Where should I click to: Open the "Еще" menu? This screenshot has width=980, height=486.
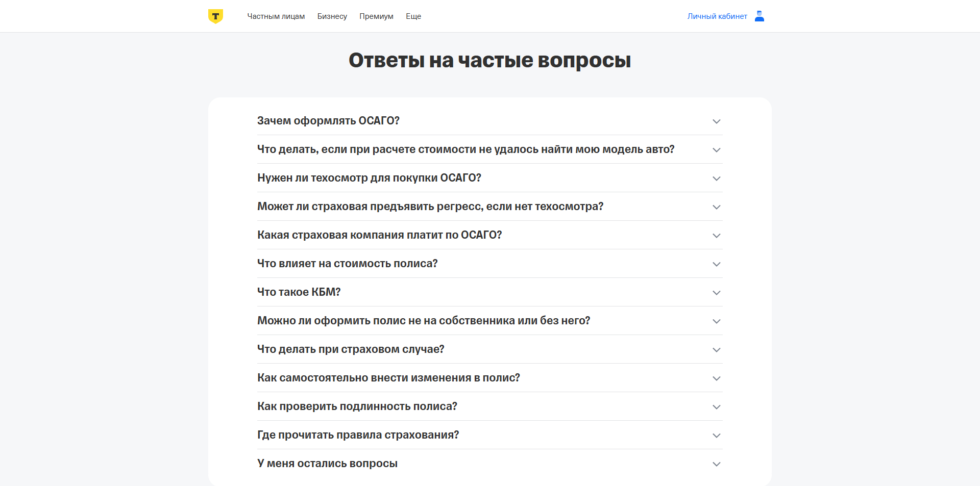pyautogui.click(x=413, y=16)
